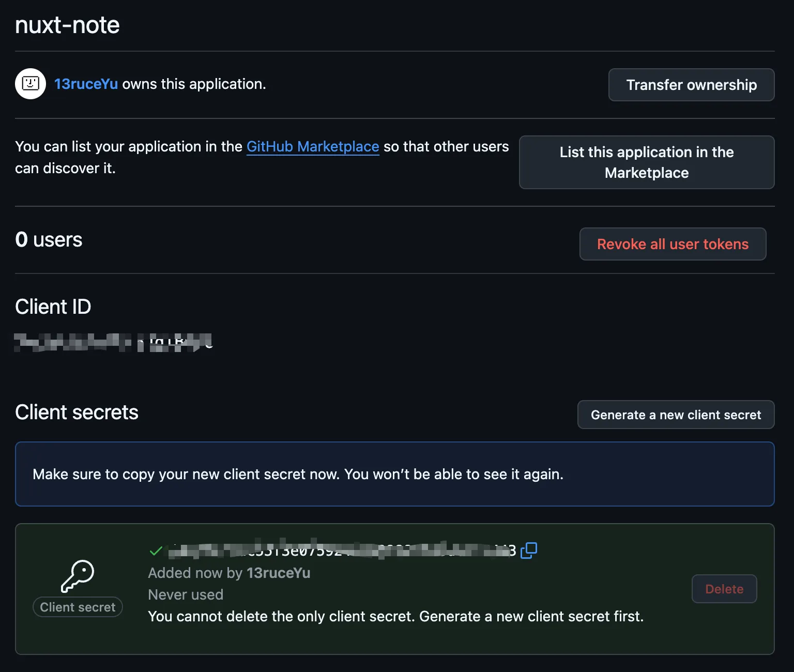Click the '0 users' count text
This screenshot has height=672, width=794.
[49, 239]
